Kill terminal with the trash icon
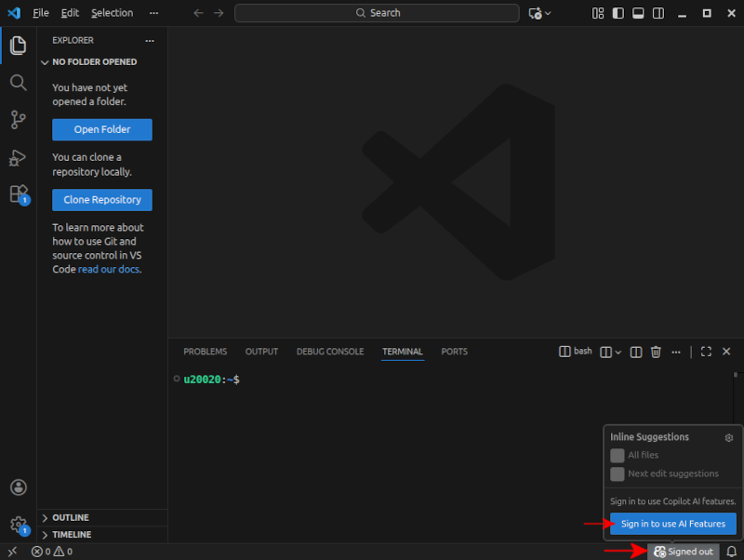744x560 pixels. pyautogui.click(x=656, y=352)
